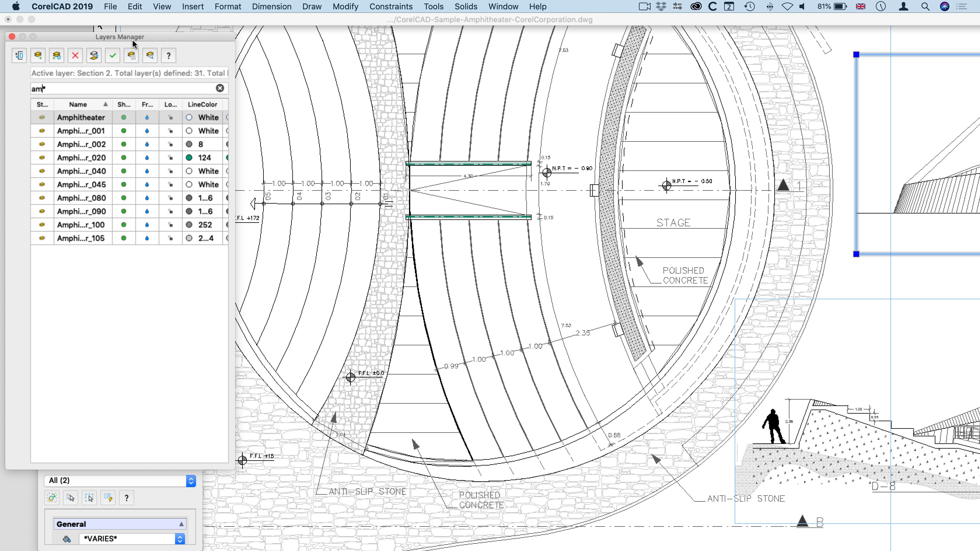
Task: Toggle Show state of Amphi...r_020 layer
Action: click(x=124, y=158)
